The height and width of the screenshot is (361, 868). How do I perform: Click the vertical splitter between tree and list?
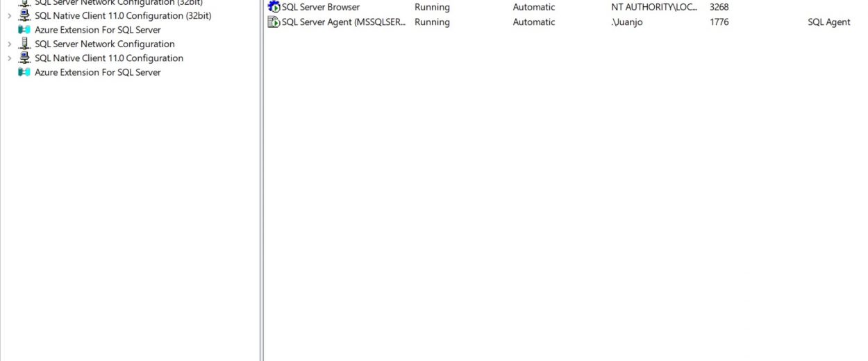(262, 180)
